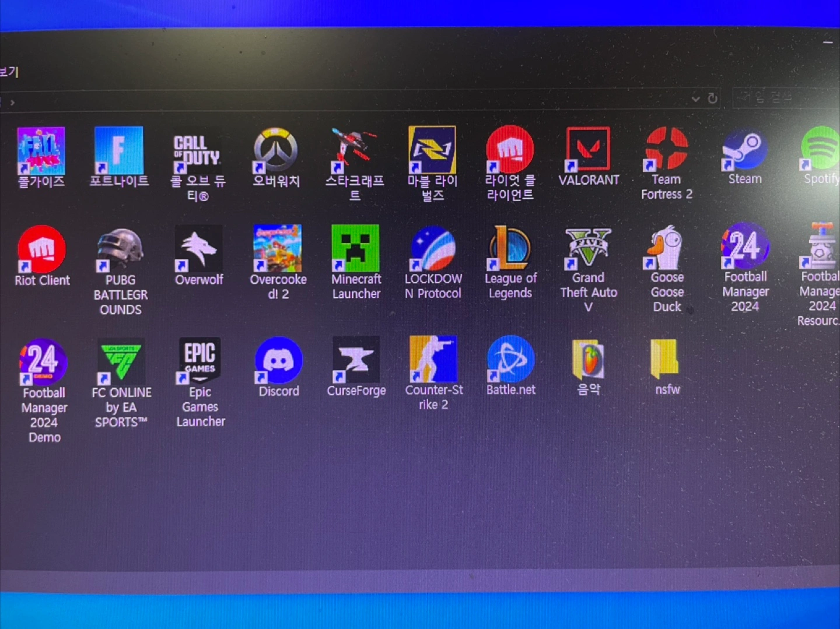Minimize the File Explorer window
The width and height of the screenshot is (840, 629).
click(x=828, y=43)
